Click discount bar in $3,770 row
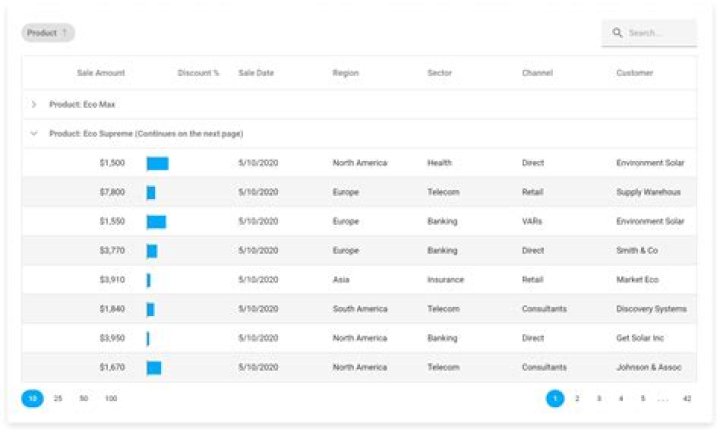 tap(152, 251)
